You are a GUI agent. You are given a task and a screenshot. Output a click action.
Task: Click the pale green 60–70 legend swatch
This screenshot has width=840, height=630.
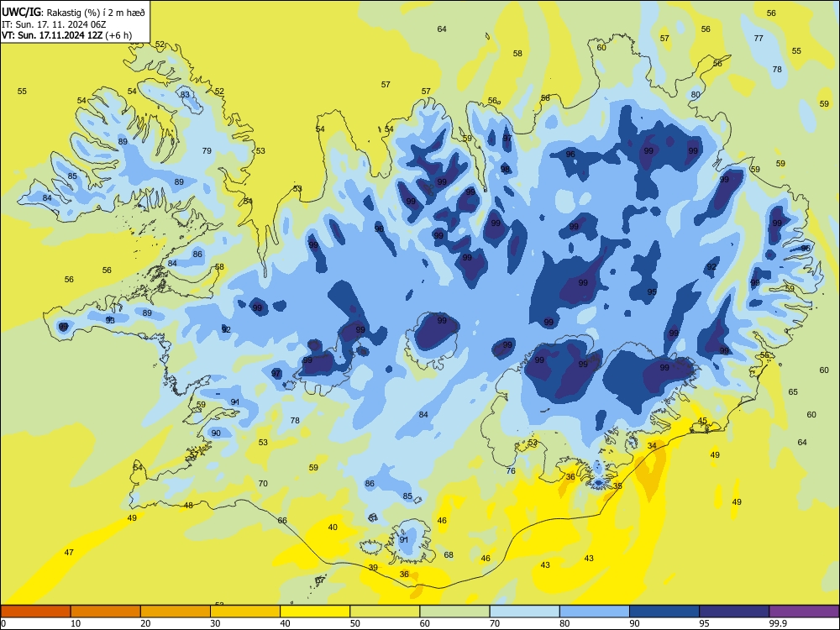click(454, 612)
